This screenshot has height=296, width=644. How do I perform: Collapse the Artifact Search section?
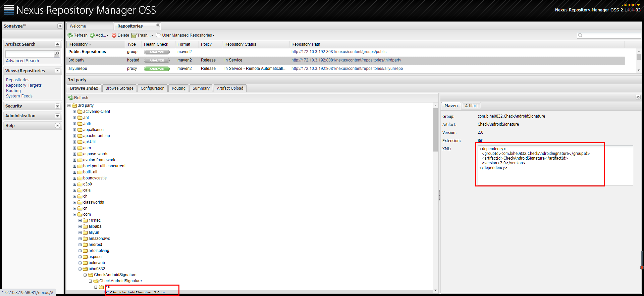pos(57,44)
